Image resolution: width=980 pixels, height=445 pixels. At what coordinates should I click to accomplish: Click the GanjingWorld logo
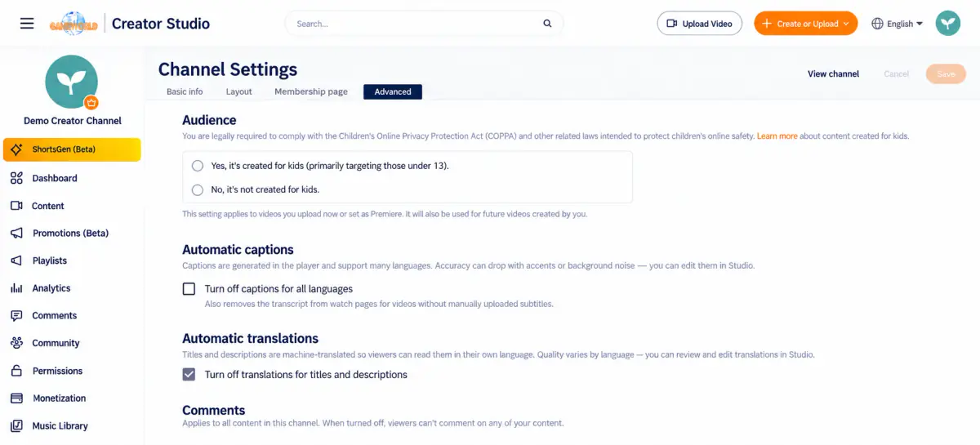point(73,24)
